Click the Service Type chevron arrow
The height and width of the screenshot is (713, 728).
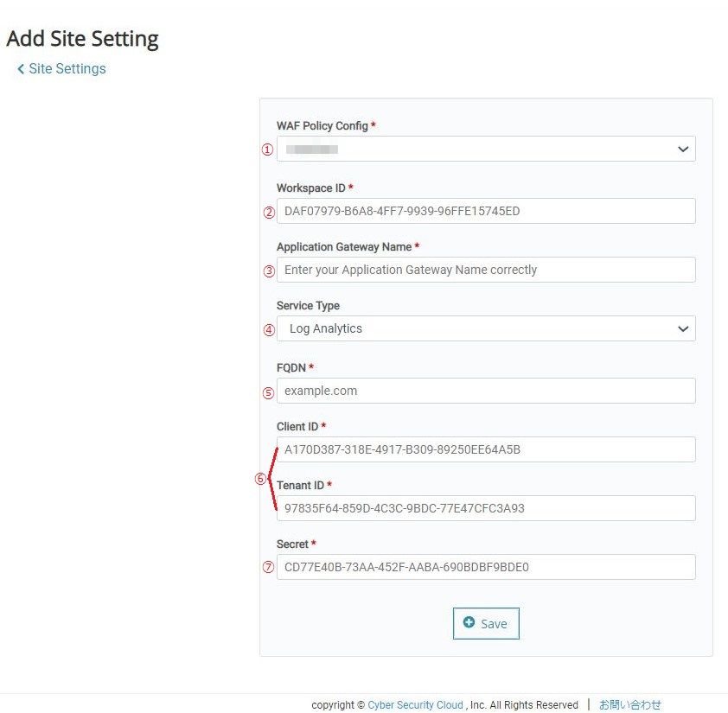coord(683,328)
